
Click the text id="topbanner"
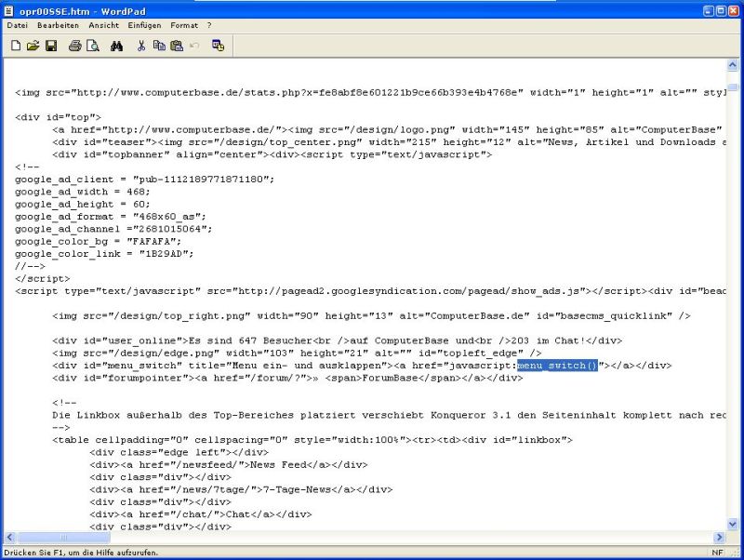click(x=126, y=154)
